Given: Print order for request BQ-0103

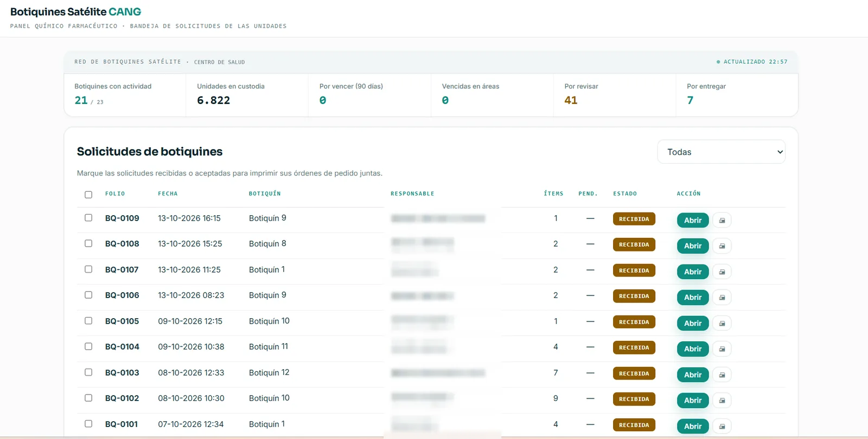Looking at the screenshot, I should point(722,375).
